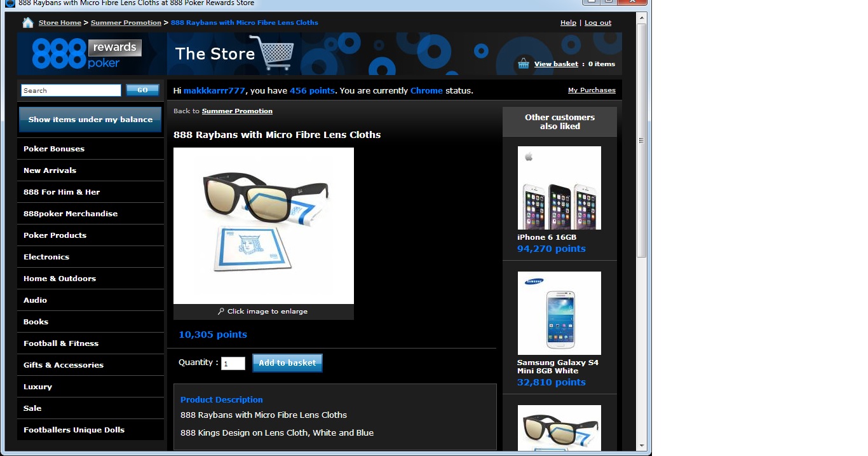Click the Chrome status text
Image resolution: width=868 pixels, height=456 pixels.
pos(426,91)
